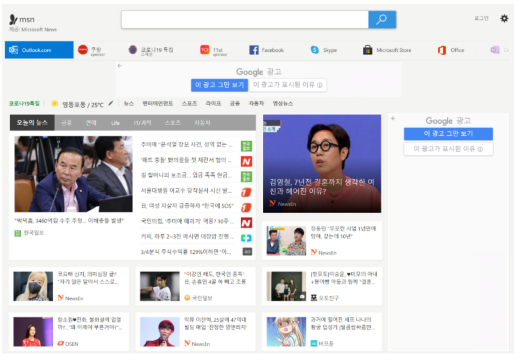Viewport: 517px width, 360px height.
Task: Click inside the search text box
Action: [x=245, y=20]
